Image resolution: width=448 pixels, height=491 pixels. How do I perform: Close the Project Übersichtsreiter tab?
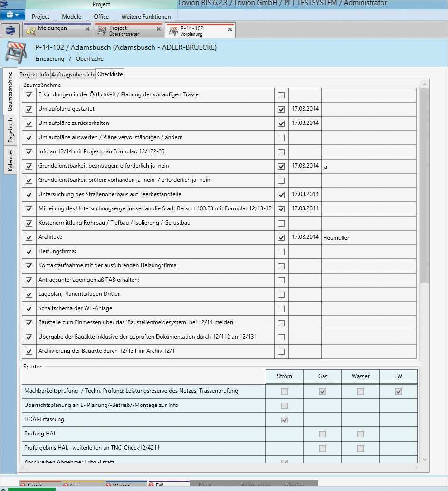coord(159,29)
